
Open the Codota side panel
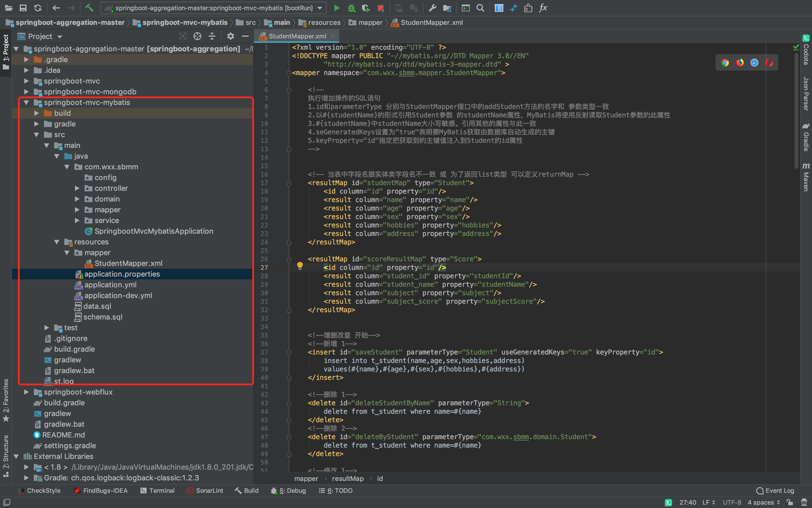pyautogui.click(x=806, y=50)
